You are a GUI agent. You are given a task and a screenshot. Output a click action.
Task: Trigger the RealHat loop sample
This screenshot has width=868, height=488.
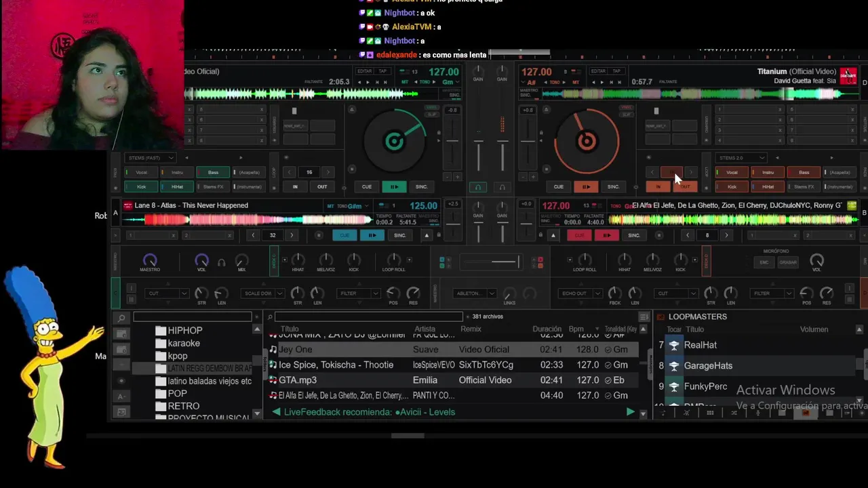pos(674,345)
